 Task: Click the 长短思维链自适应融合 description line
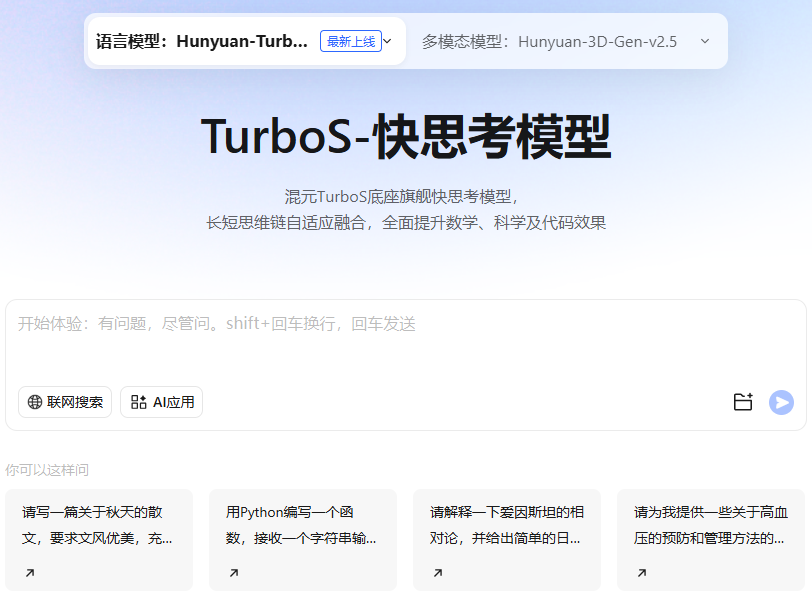click(x=406, y=223)
